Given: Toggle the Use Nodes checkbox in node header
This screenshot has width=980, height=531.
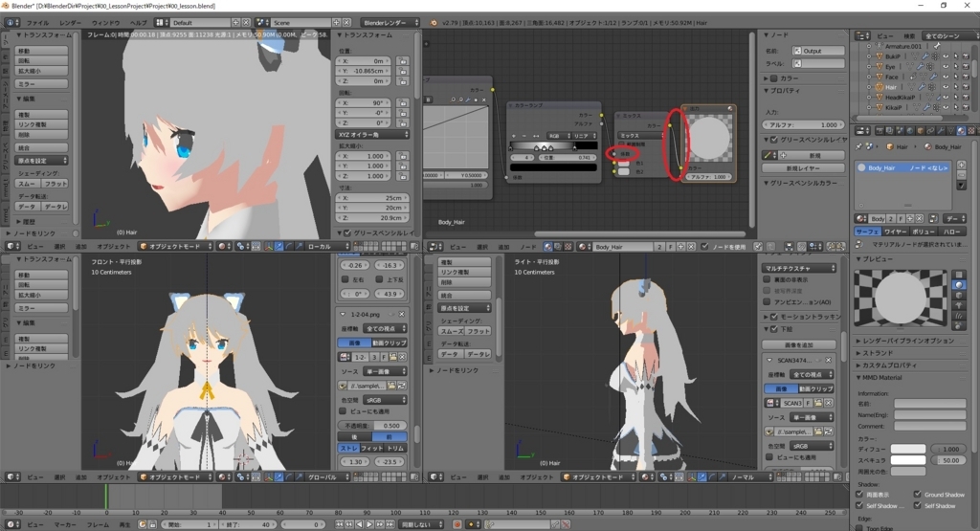Looking at the screenshot, I should pyautogui.click(x=705, y=247).
